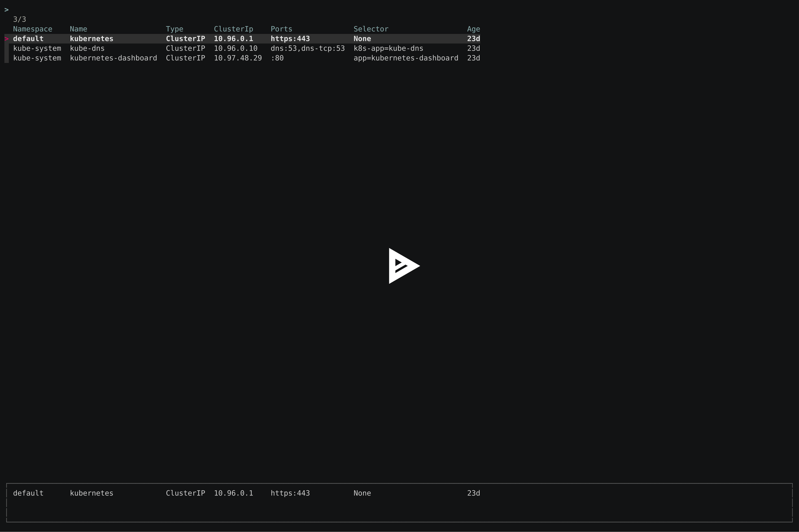
Task: Click the red row pointer marker
Action: (6, 39)
